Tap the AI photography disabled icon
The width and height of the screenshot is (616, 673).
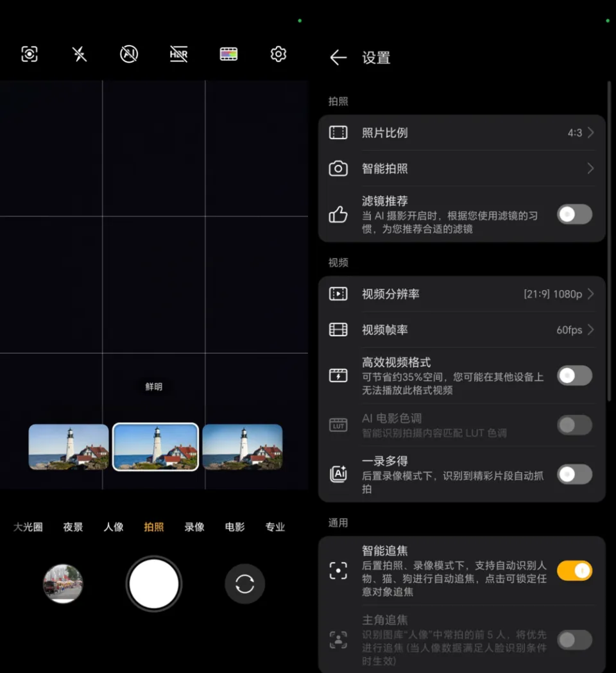point(129,54)
